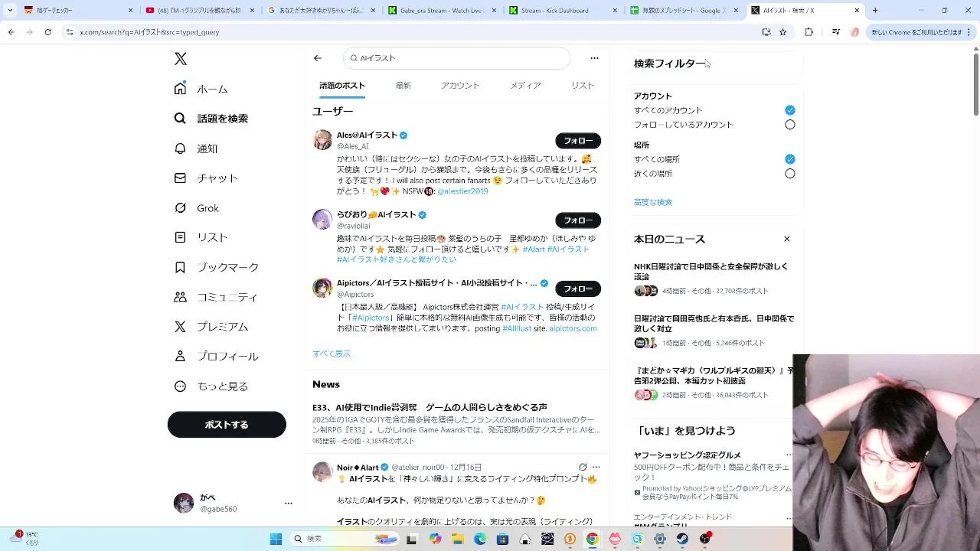Open 高度な検索 link
Viewport: 980px width, 551px height.
click(653, 202)
